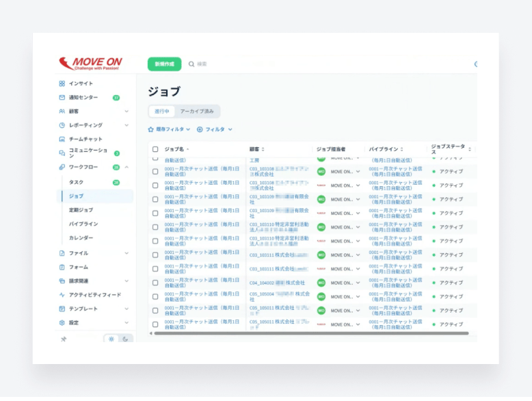The width and height of the screenshot is (532, 401).
Task: Click the 設定 gear icon
Action: click(62, 322)
